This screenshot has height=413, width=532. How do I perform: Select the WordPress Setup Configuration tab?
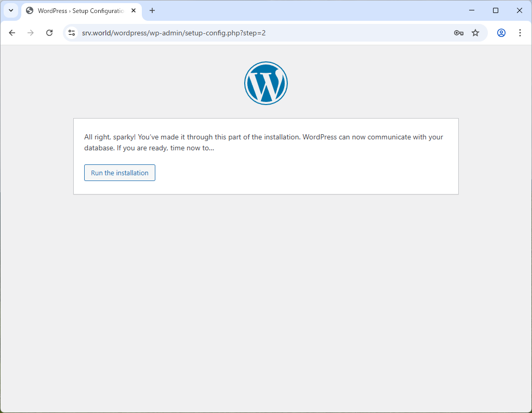[78, 10]
